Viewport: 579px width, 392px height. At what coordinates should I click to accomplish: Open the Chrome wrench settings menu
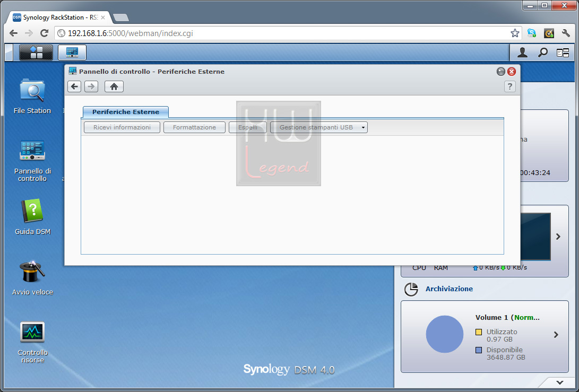click(x=566, y=33)
